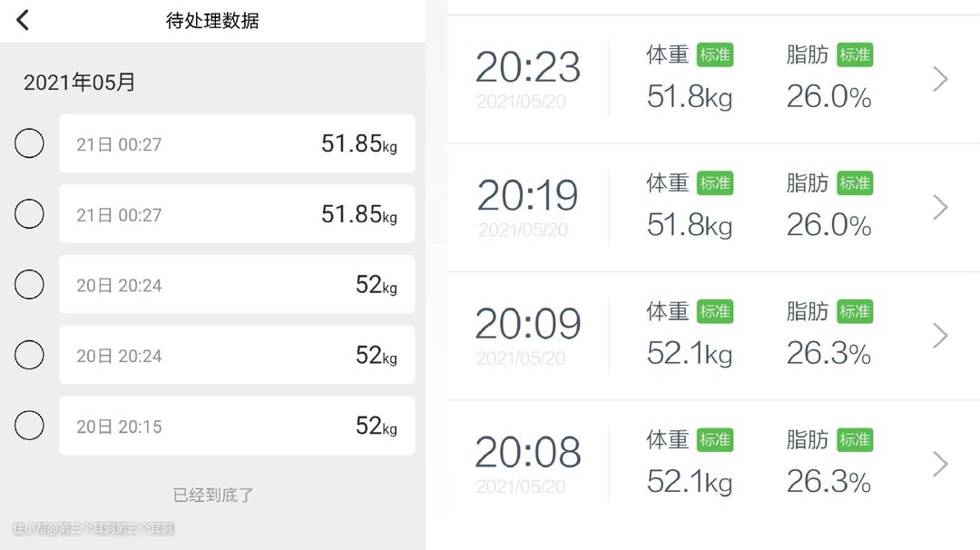This screenshot has width=980, height=550.
Task: Tap the green 标准 badge beside 体重 at 20:19
Action: coord(715,183)
